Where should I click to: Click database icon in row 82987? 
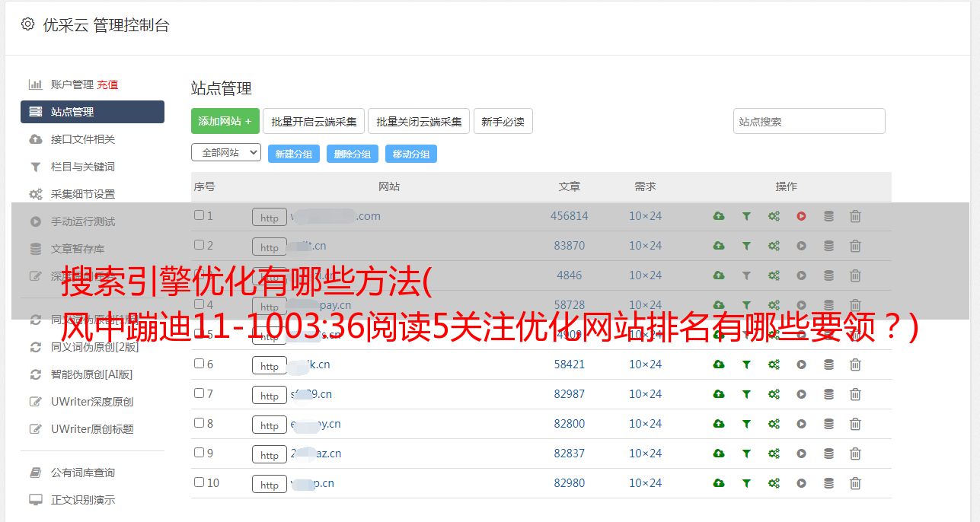coord(828,394)
